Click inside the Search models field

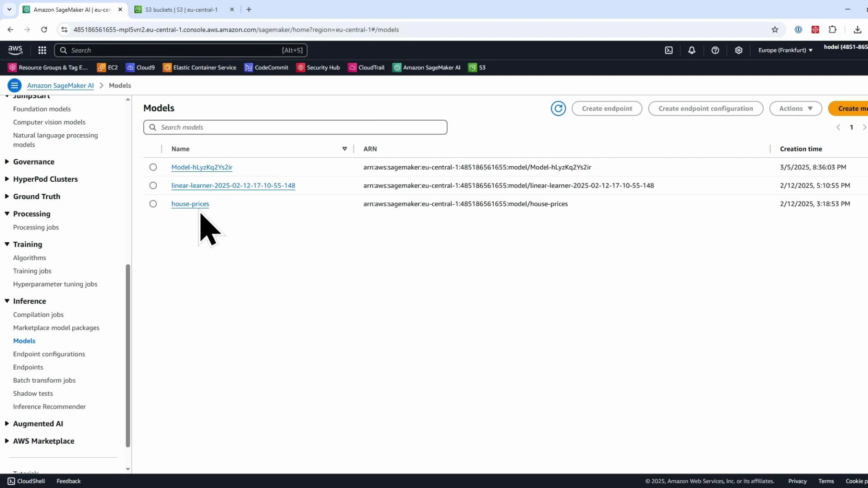[x=295, y=127]
